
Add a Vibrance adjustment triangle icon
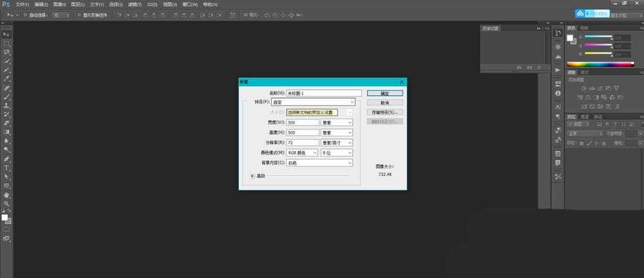[x=616, y=88]
